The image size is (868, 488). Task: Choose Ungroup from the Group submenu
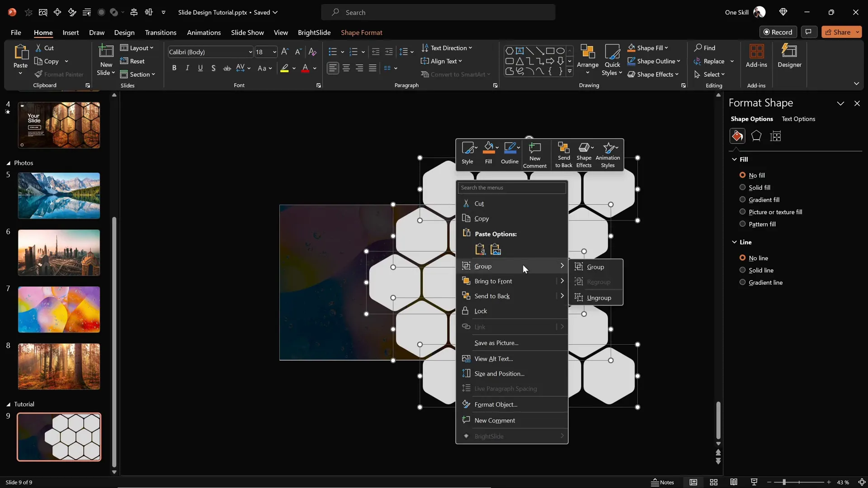tap(595, 297)
